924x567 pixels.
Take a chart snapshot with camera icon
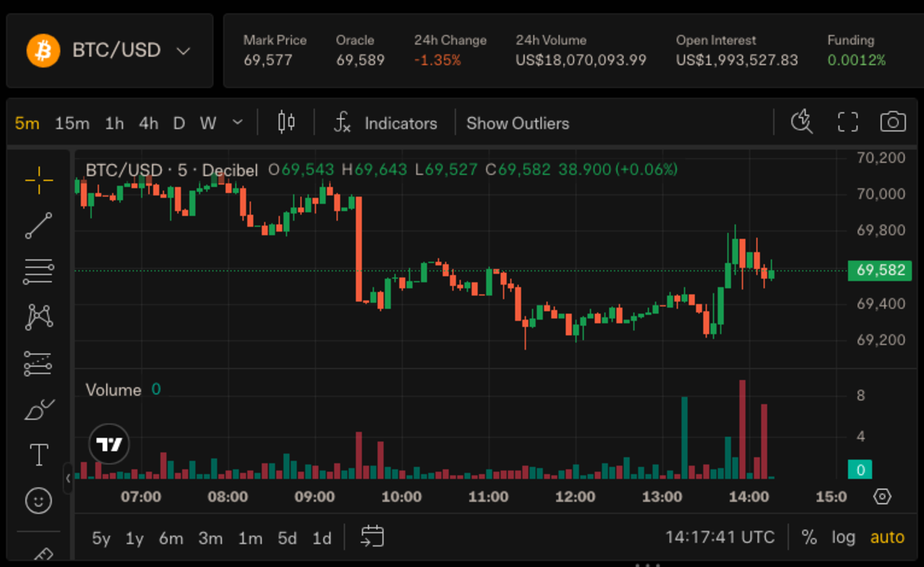[x=892, y=122]
